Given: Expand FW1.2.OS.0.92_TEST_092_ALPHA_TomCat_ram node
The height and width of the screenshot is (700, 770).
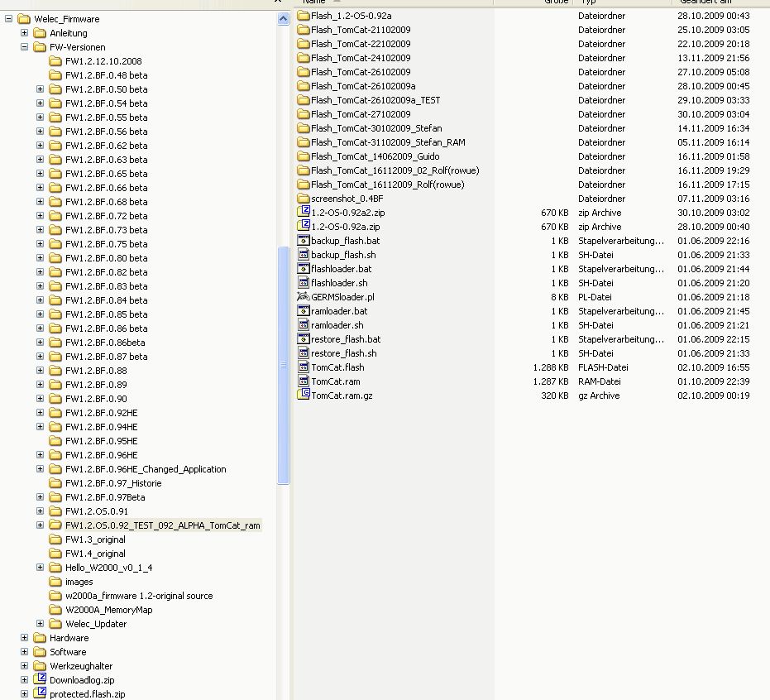Looking at the screenshot, I should pyautogui.click(x=41, y=525).
